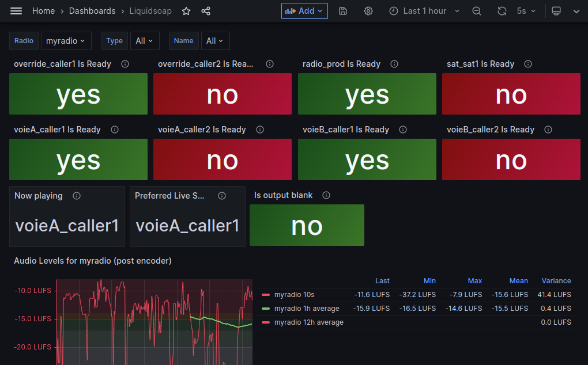The width and height of the screenshot is (588, 365).
Task: Show info for sat_sat1 Is Ready panel
Action: pyautogui.click(x=528, y=64)
